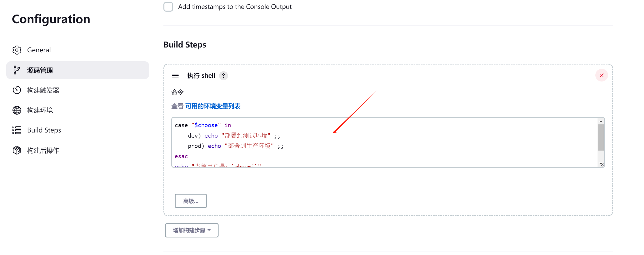Click the Build Steps heading
The height and width of the screenshot is (255, 644).
pyautogui.click(x=185, y=45)
